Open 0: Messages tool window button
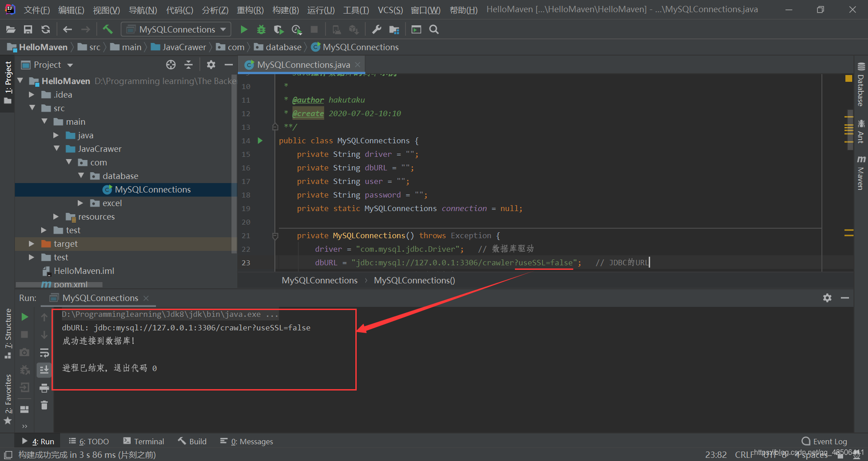 click(x=247, y=442)
